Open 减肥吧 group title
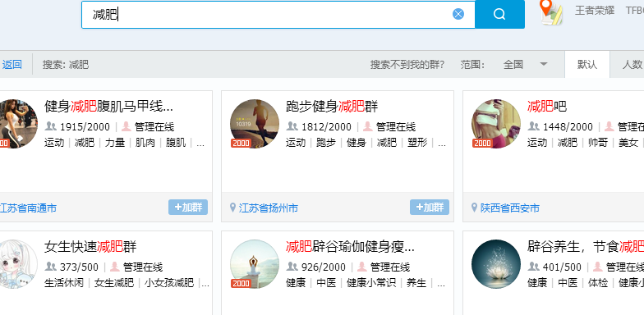The image size is (644, 315). tap(547, 107)
